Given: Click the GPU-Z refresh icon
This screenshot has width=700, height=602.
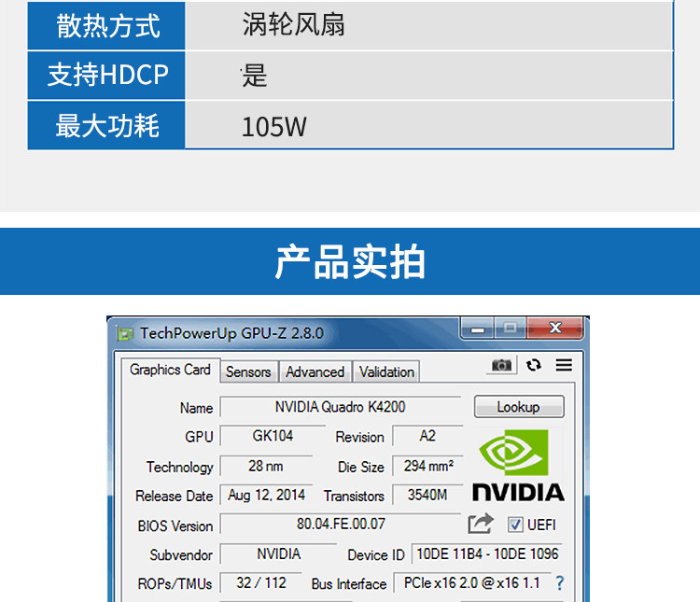Looking at the screenshot, I should [534, 365].
